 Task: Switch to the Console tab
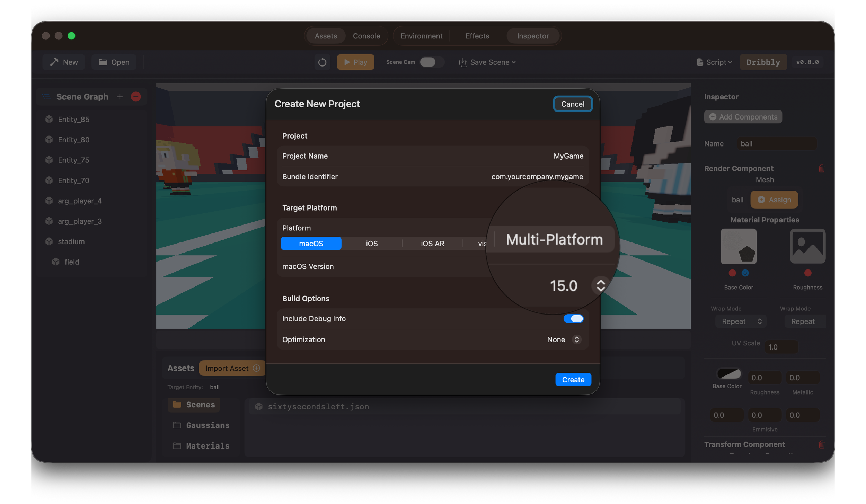[366, 36]
